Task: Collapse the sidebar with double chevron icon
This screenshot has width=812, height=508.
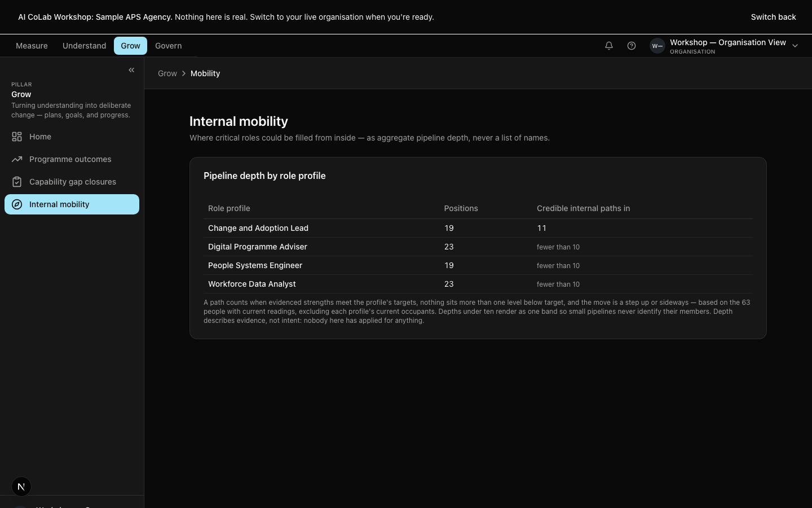Action: point(131,70)
